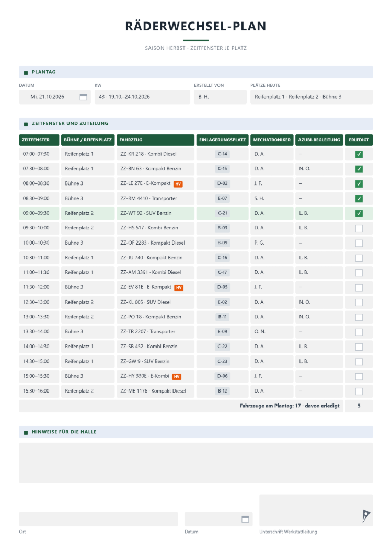Click calendar icon in bottom Datum field
Image resolution: width=392 pixels, height=554 pixels.
click(245, 519)
